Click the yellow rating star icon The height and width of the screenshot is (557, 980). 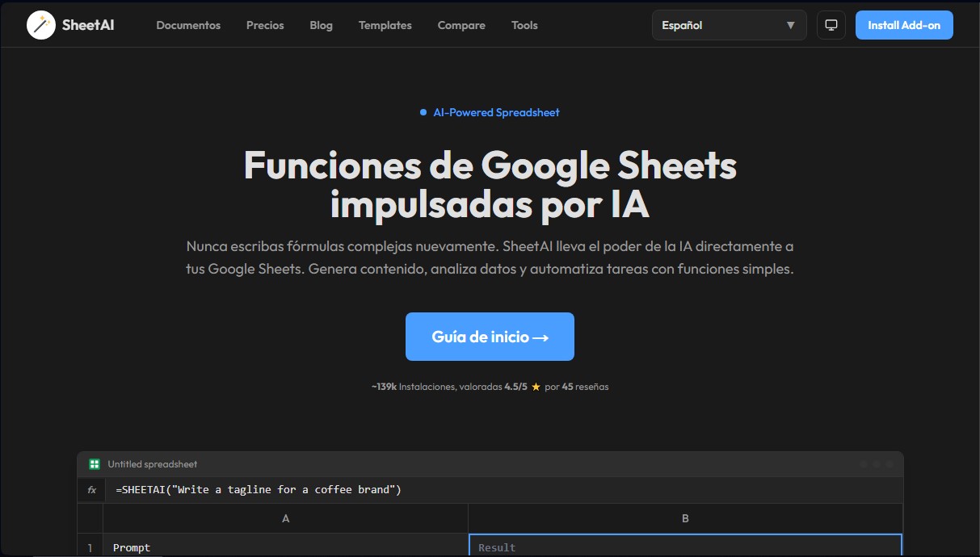pos(536,387)
